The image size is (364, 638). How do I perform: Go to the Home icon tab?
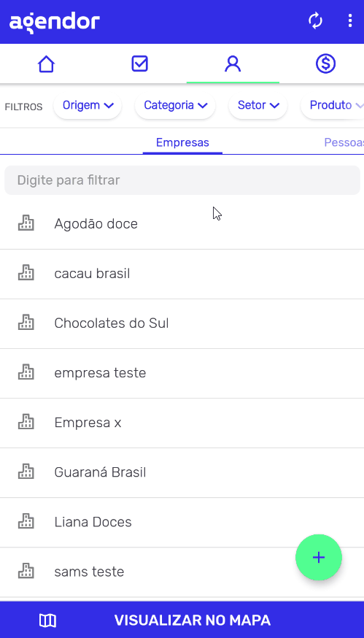coord(46,64)
